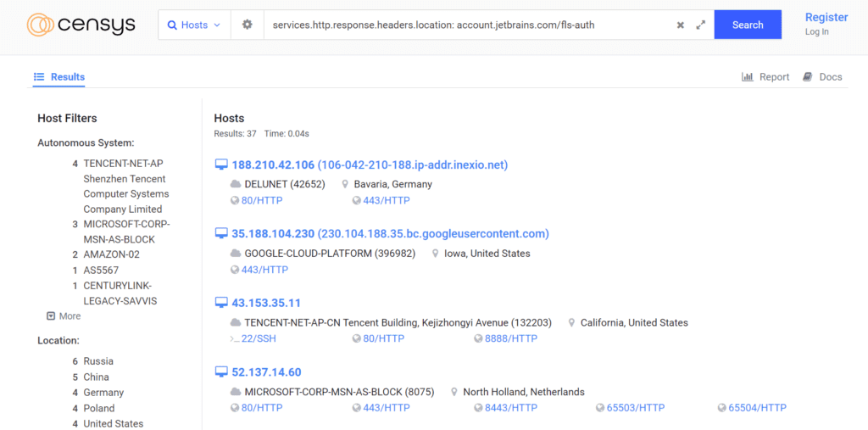Click the Register link
The image size is (868, 430).
826,17
